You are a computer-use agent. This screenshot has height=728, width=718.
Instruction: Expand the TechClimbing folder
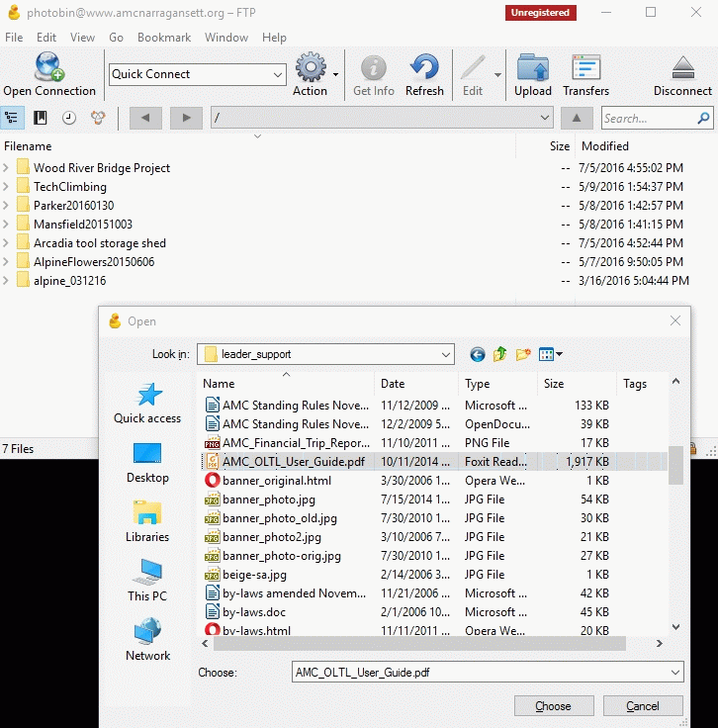click(x=7, y=187)
